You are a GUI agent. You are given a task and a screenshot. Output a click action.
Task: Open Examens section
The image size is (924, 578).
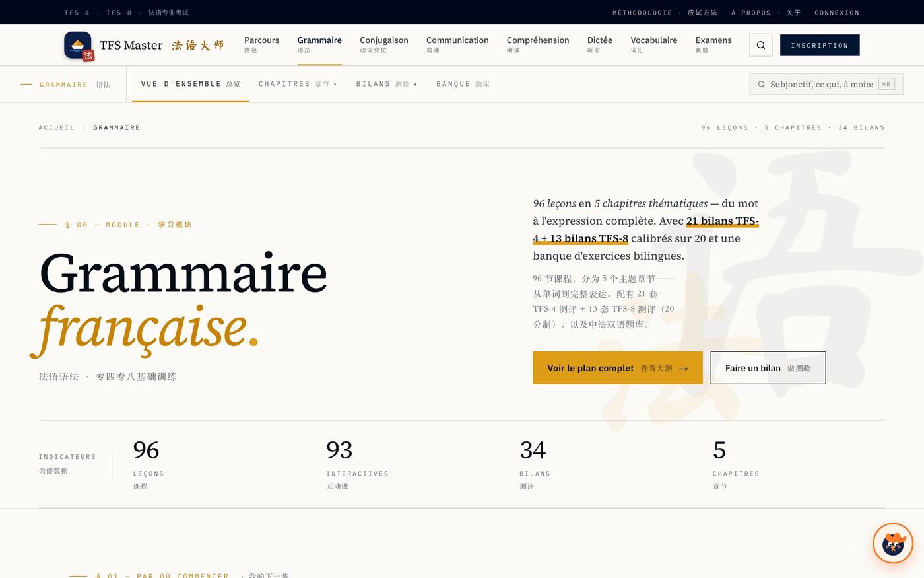pos(713,44)
